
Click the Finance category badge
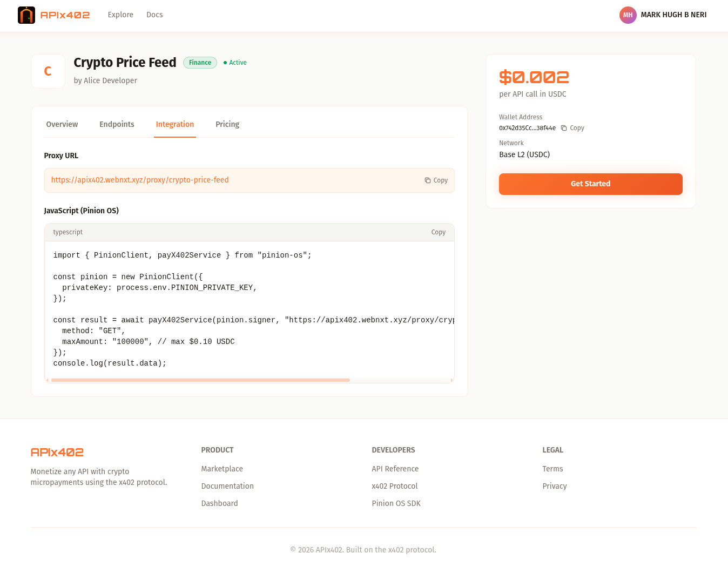tap(200, 63)
